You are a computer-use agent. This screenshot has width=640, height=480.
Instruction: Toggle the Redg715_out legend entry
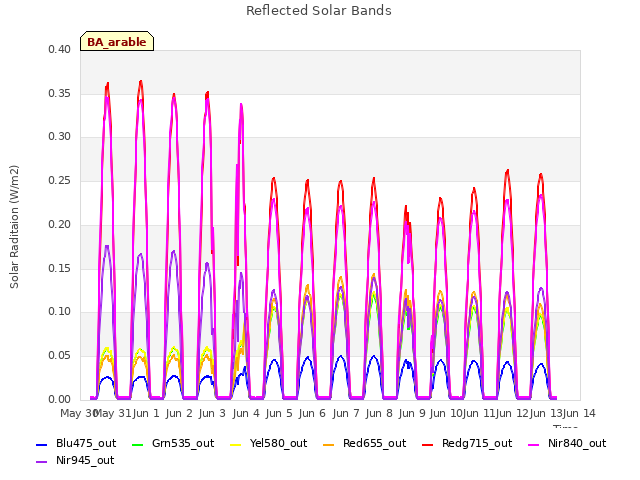467,444
